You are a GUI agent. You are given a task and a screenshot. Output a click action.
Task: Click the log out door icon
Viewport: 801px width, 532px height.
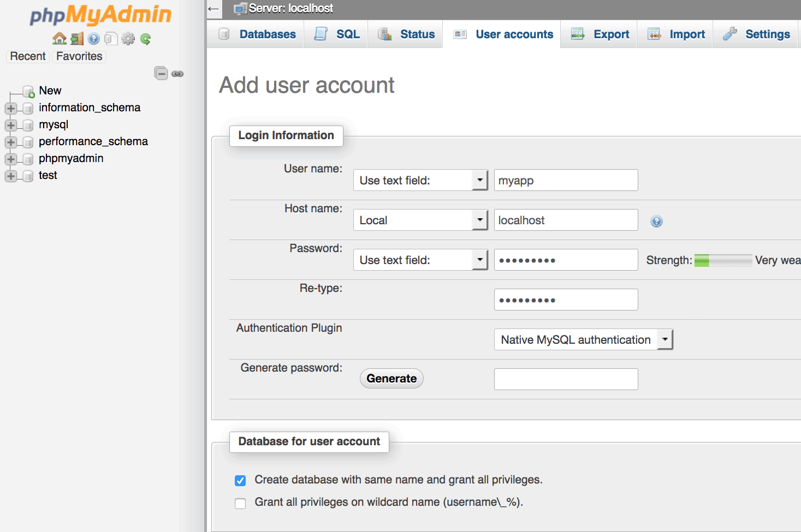click(x=77, y=39)
